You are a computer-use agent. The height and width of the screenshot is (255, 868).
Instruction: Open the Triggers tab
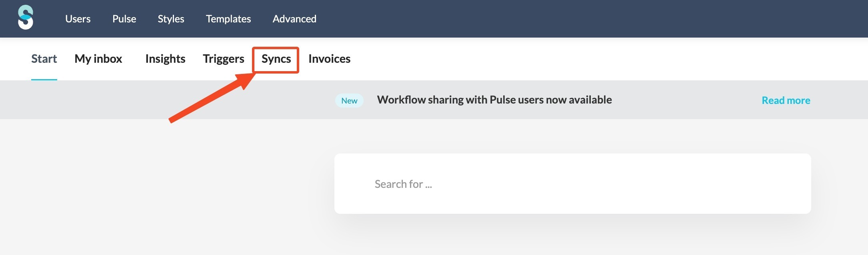pyautogui.click(x=223, y=59)
